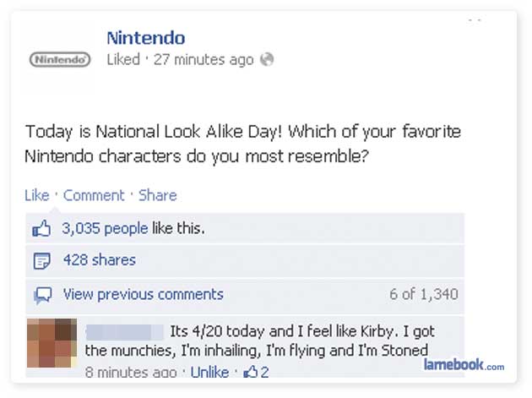Click the '6 of 1,340' comment count
Screen dimensions: 532x398
click(x=423, y=295)
